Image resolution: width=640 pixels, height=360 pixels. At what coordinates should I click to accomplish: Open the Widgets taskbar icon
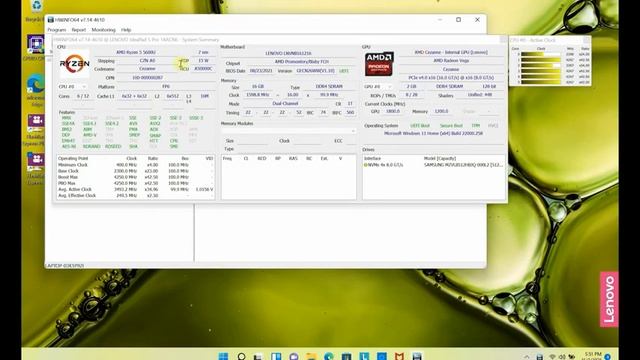[x=276, y=356]
